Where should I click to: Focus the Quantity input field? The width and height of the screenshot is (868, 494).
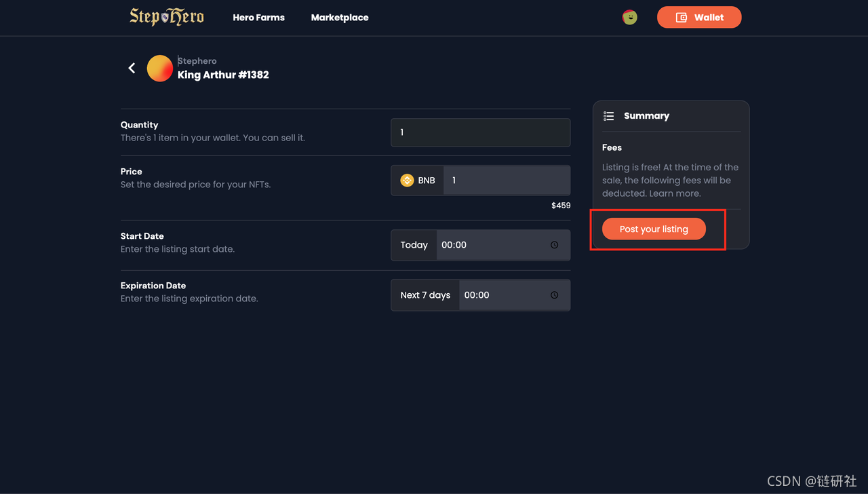coord(480,132)
